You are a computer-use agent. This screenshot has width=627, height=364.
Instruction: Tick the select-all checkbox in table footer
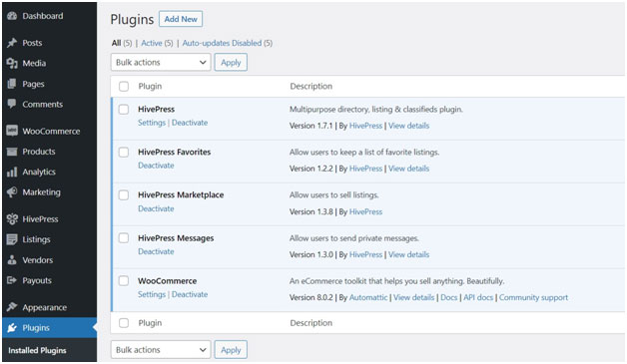[124, 323]
